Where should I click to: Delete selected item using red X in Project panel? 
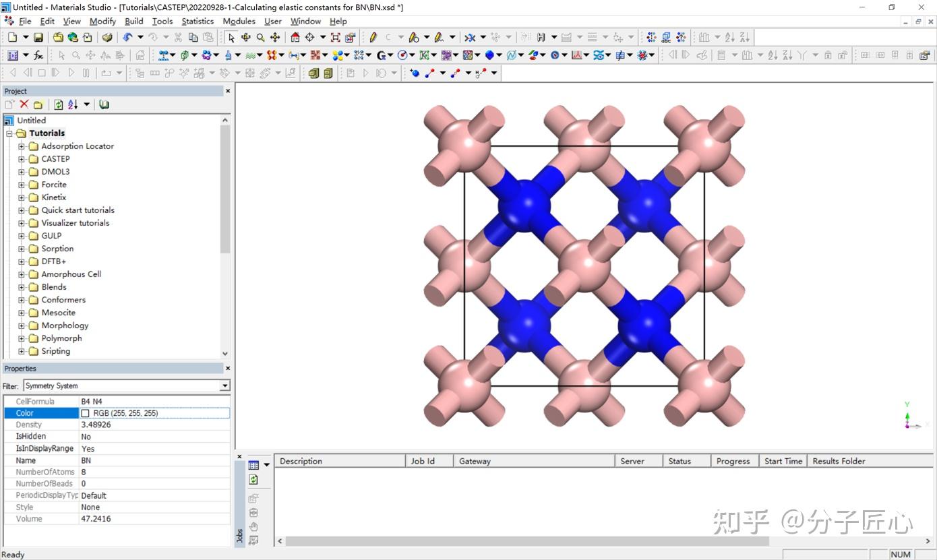(x=23, y=104)
